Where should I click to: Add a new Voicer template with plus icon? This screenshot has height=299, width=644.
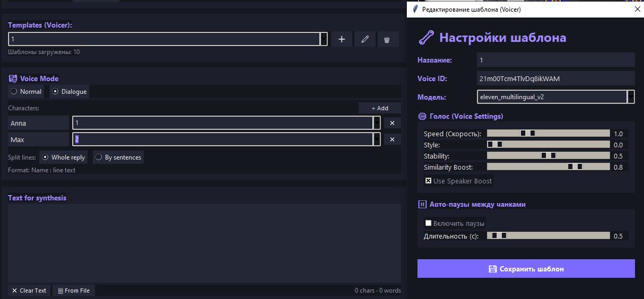point(342,39)
